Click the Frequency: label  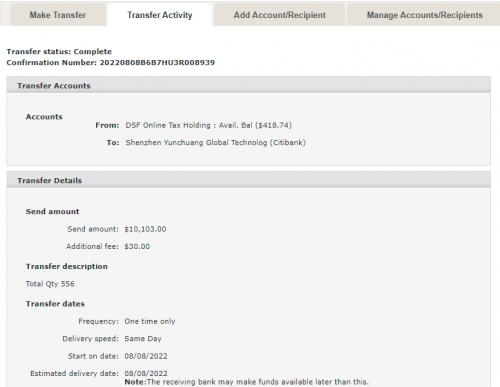coord(98,321)
